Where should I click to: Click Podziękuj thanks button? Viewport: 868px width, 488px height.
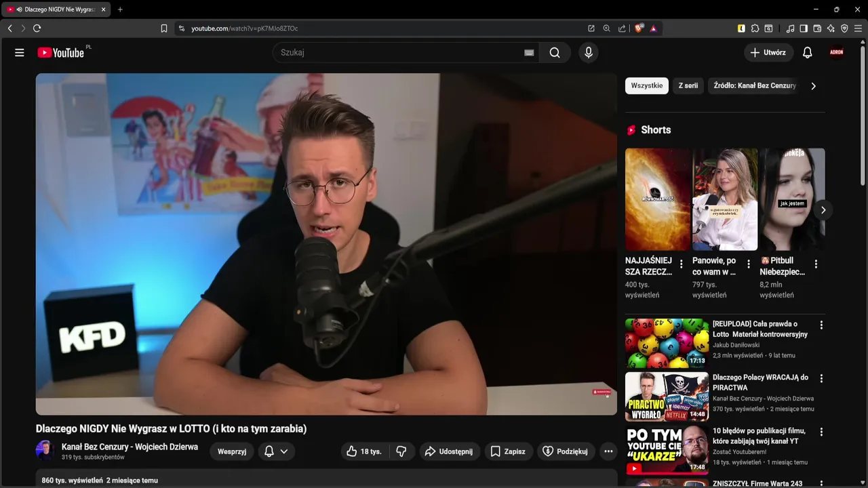(566, 451)
